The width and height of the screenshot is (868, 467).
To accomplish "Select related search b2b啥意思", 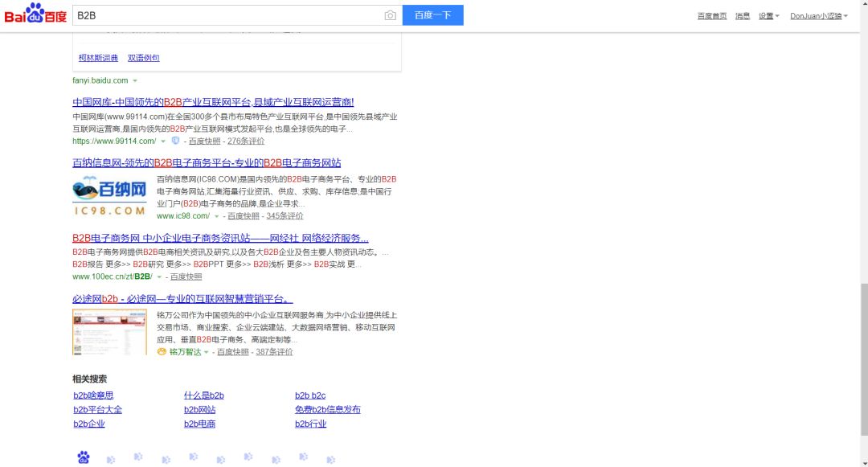I will [93, 395].
